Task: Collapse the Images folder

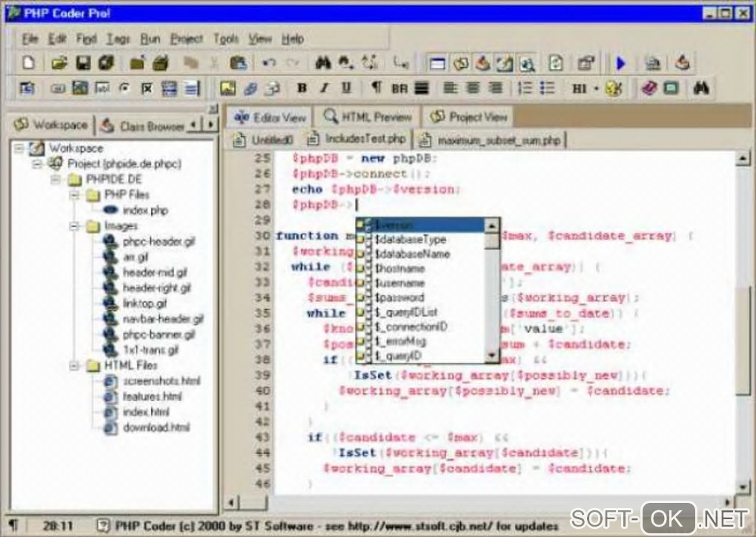Action: [74, 225]
